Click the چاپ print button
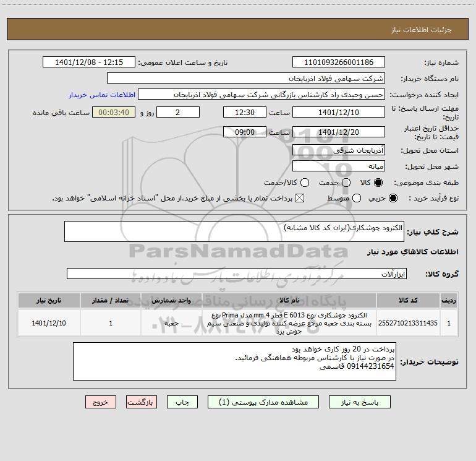The width and height of the screenshot is (476, 461). coord(182,402)
